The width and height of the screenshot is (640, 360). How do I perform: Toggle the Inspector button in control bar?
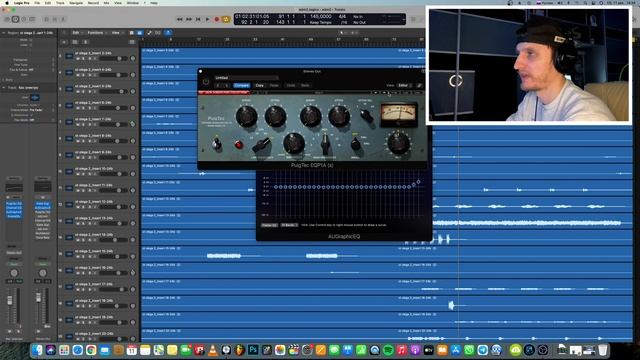coord(16,19)
